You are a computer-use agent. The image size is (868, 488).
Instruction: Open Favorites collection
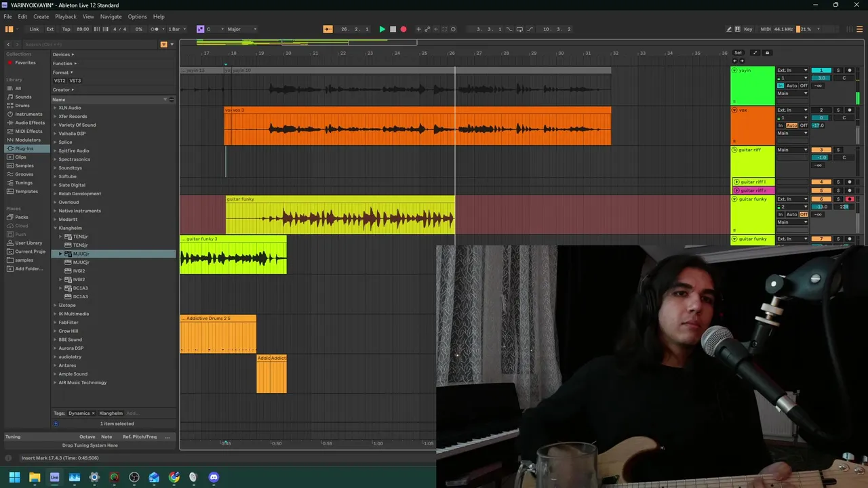pos(25,62)
